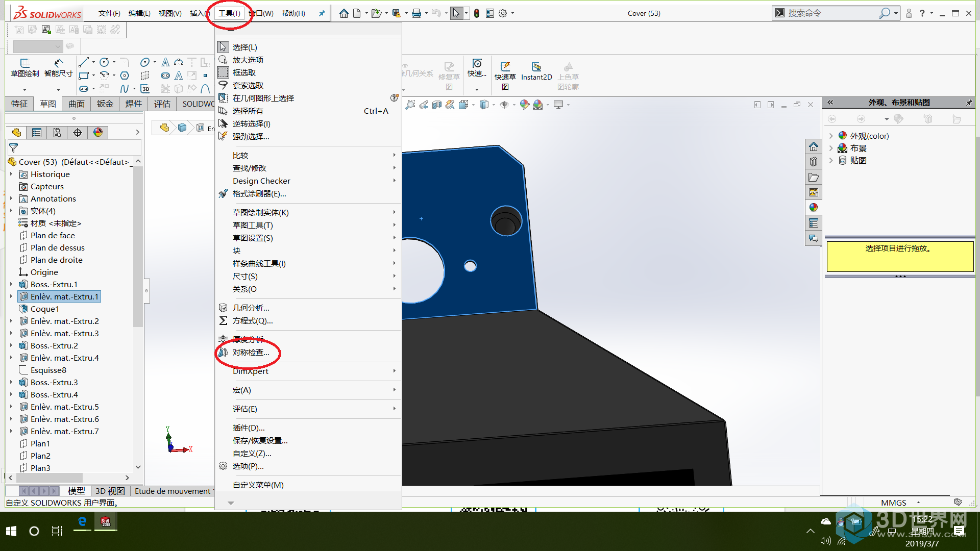Switch to 钣金 sheet metal tab
This screenshot has width=980, height=551.
[105, 104]
